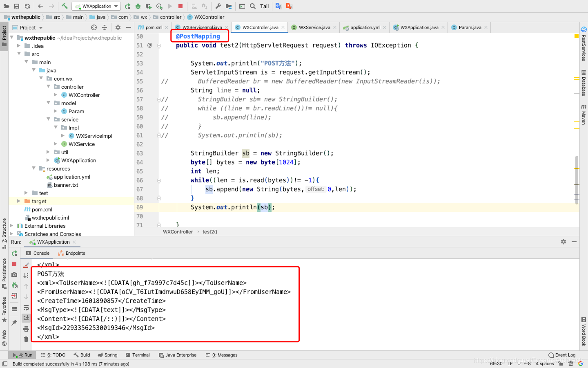
Task: Collapse the resources folder
Action: coord(34,168)
